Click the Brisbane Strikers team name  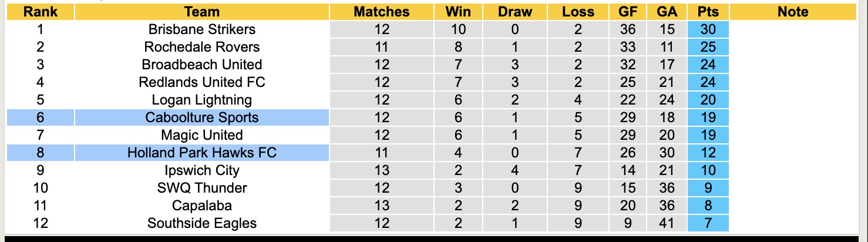click(201, 29)
